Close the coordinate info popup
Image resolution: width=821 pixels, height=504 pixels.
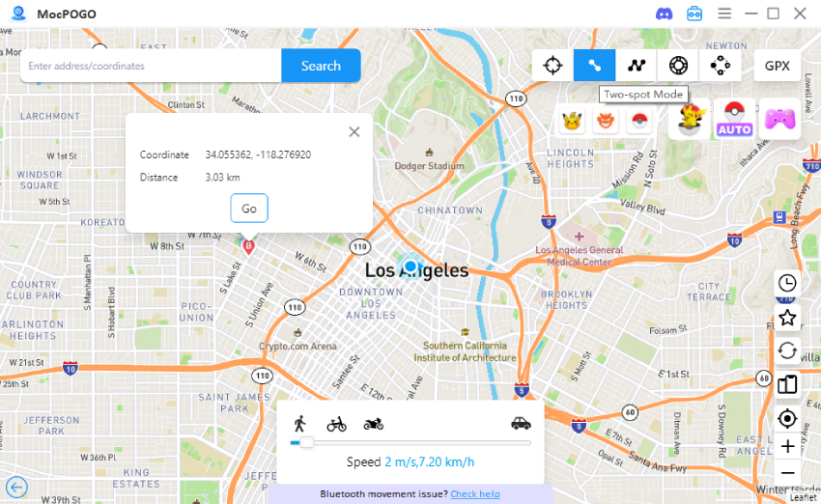(x=354, y=132)
